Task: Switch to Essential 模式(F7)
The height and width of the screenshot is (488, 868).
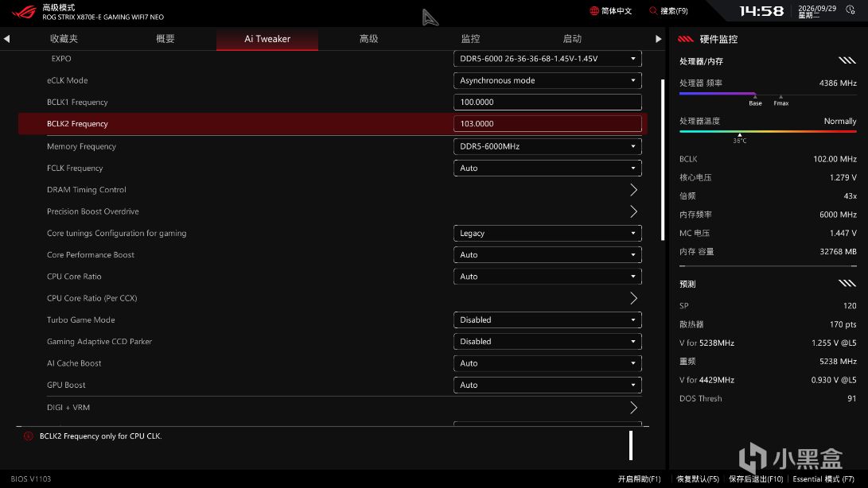Action: click(823, 479)
